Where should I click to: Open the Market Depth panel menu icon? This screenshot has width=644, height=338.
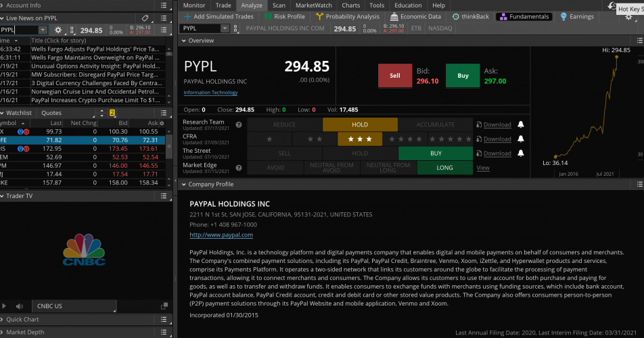(164, 333)
